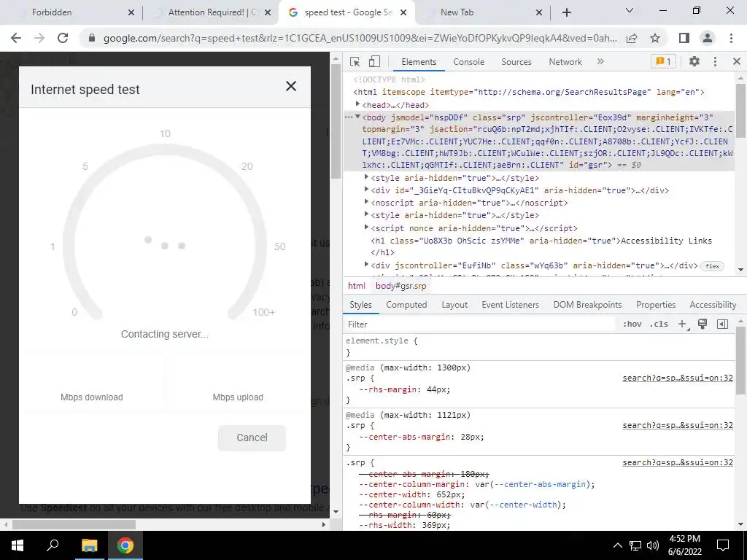
Task: Toggle .cls class editor
Action: click(659, 324)
